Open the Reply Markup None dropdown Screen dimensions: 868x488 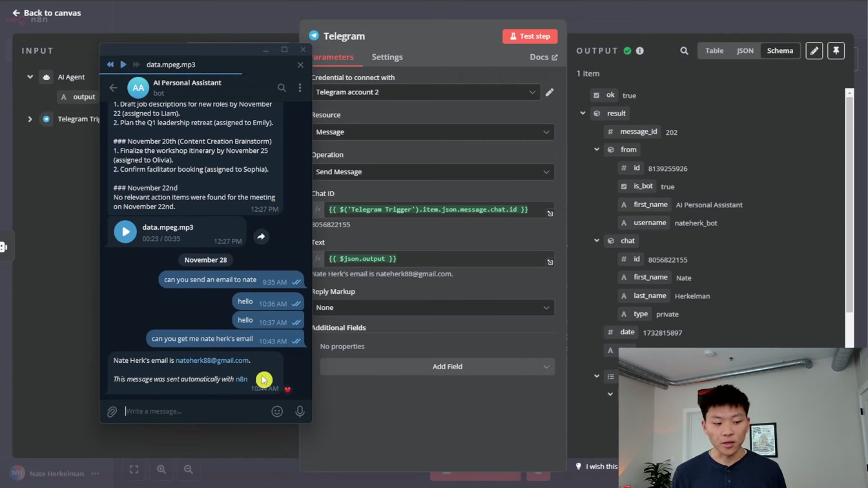pyautogui.click(x=433, y=307)
